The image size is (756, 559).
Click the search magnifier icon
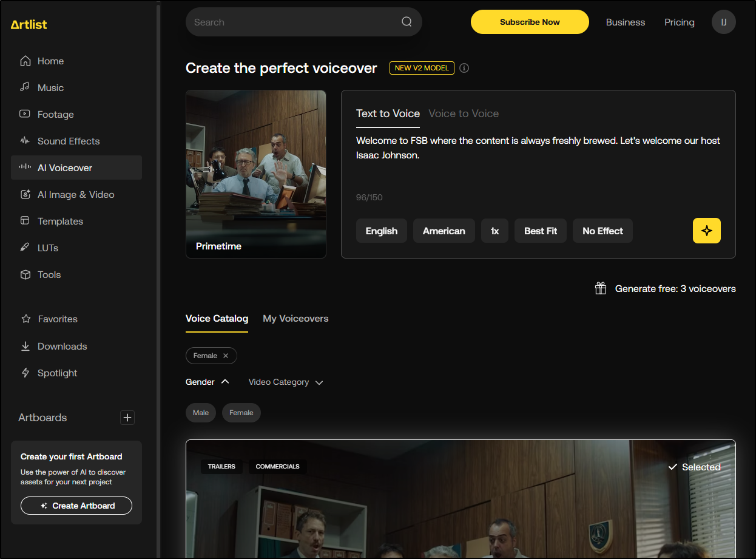pos(407,22)
